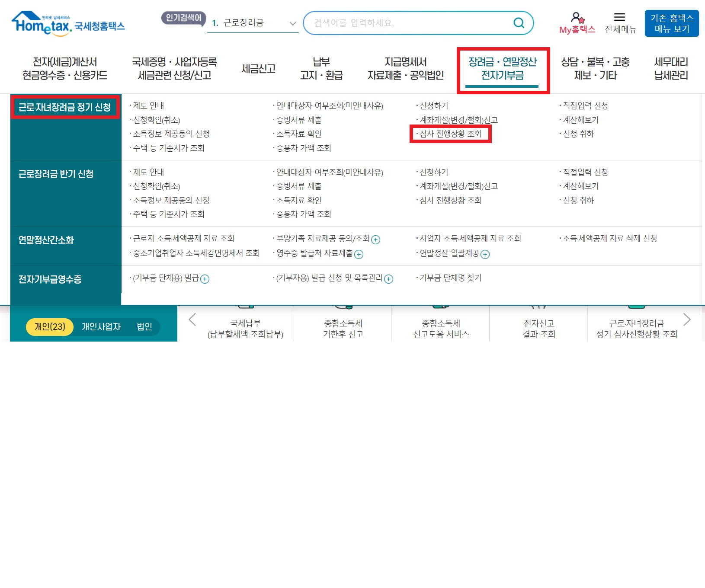705x588 pixels.
Task: Select 연말정산간소화 category
Action: 46,240
